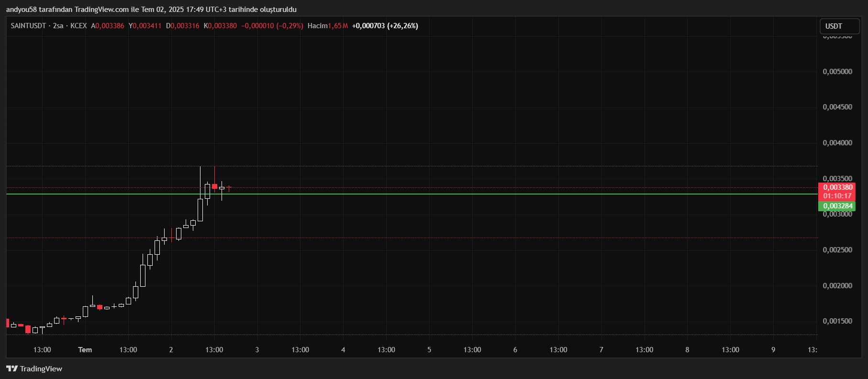Click the 0,003500 price axis label
Viewport: 868px width, 379px height.
(837, 179)
